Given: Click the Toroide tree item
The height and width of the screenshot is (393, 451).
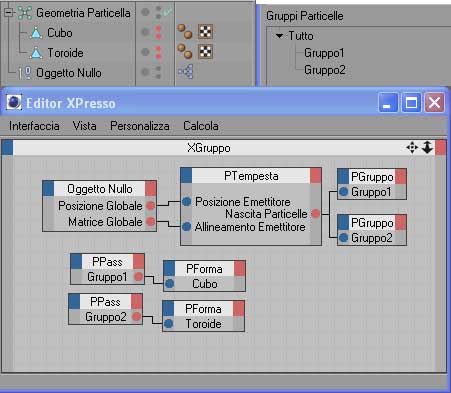Looking at the screenshot, I should point(65,53).
